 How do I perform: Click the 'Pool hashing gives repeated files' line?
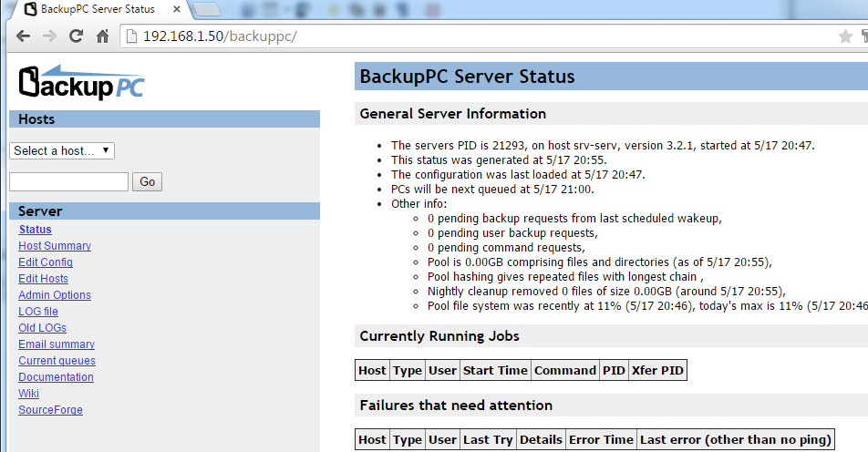pos(565,277)
